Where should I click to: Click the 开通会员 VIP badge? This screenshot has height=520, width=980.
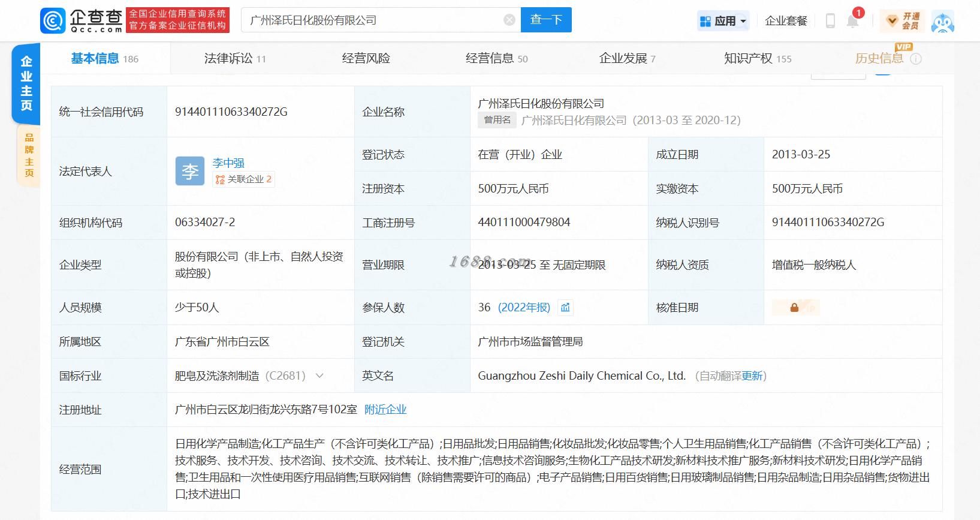(x=903, y=21)
